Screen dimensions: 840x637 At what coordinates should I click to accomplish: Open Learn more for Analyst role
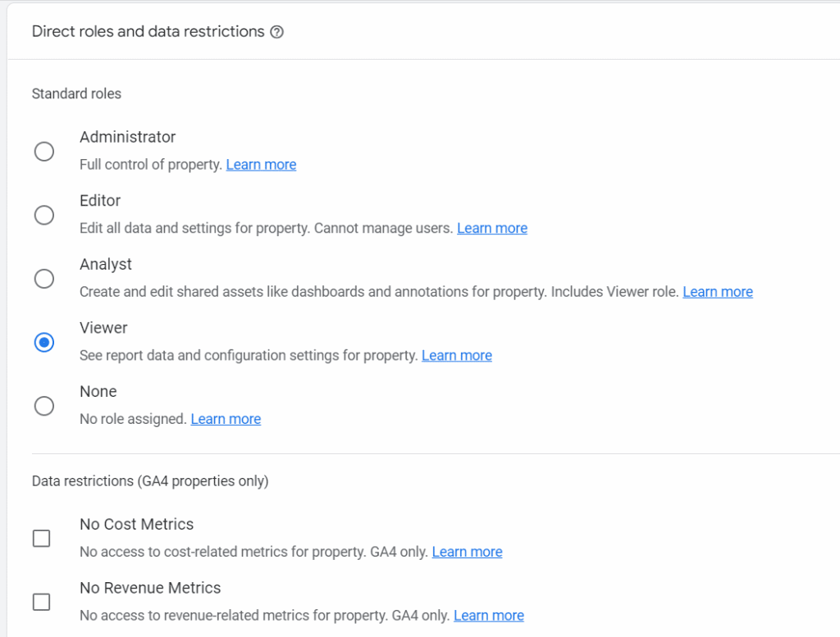click(x=718, y=291)
